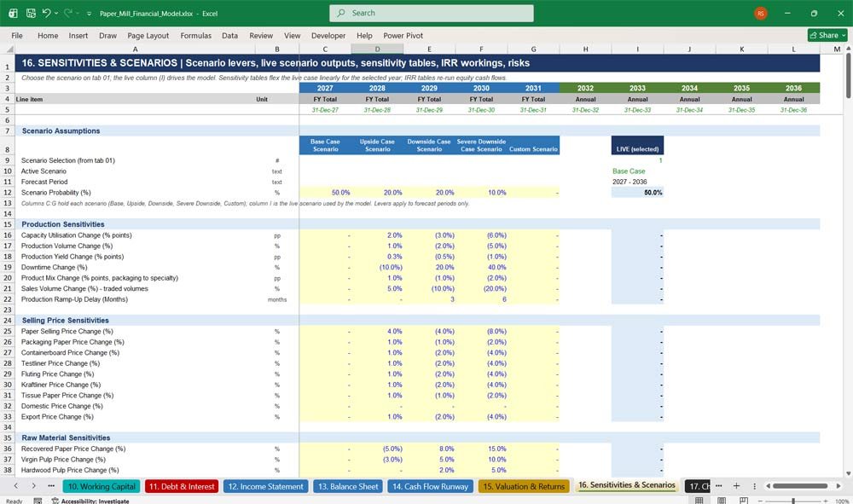
Task: Show more sheets via right ellipsis
Action: click(x=718, y=485)
